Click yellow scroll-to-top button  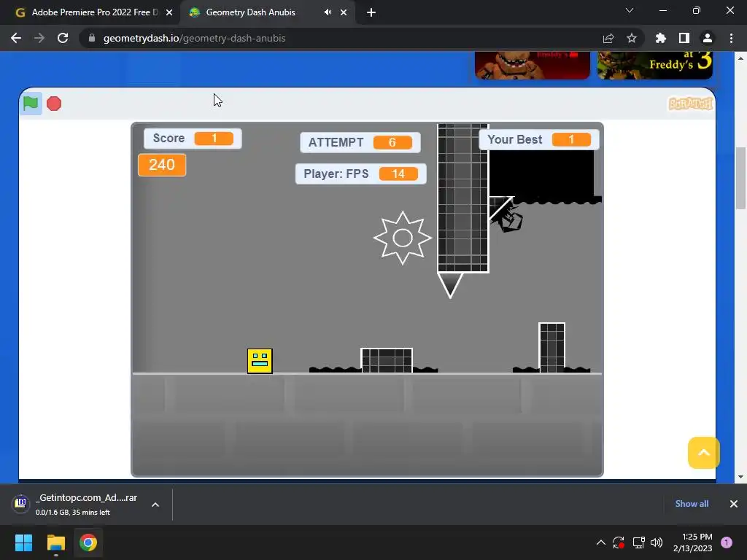(704, 453)
